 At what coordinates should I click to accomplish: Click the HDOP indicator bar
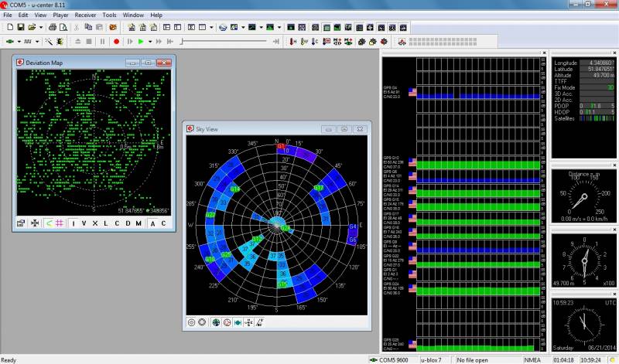click(x=597, y=112)
